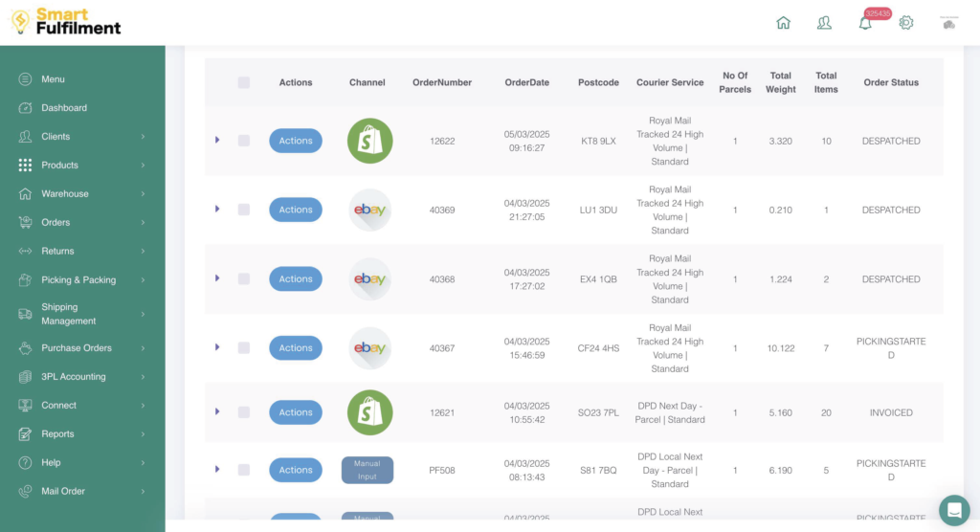Click the Manual Input badge for order PF508
This screenshot has width=980, height=532.
(367, 470)
